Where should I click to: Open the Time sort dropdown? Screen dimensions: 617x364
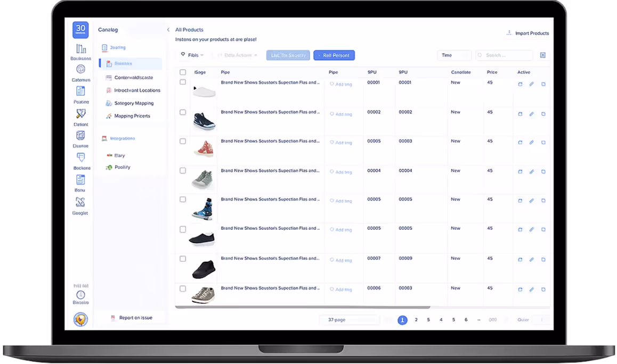454,55
